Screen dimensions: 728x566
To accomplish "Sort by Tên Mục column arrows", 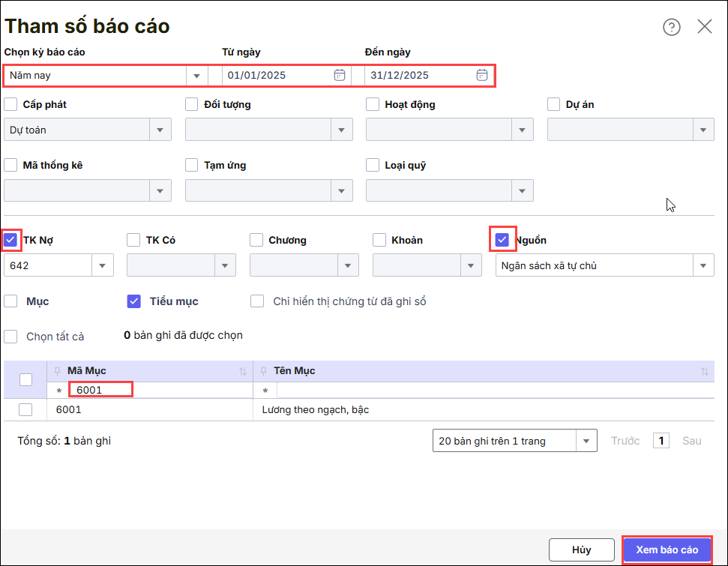I will click(704, 372).
